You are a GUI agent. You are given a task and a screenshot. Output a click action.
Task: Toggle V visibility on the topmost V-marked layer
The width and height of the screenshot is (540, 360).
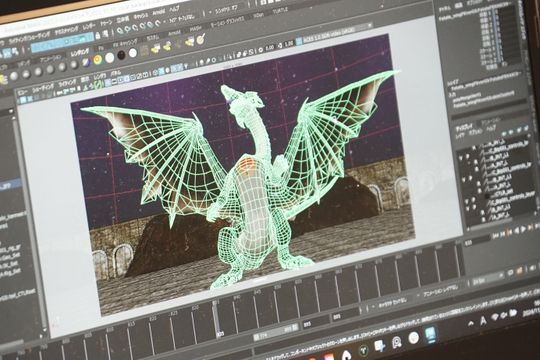click(x=460, y=158)
